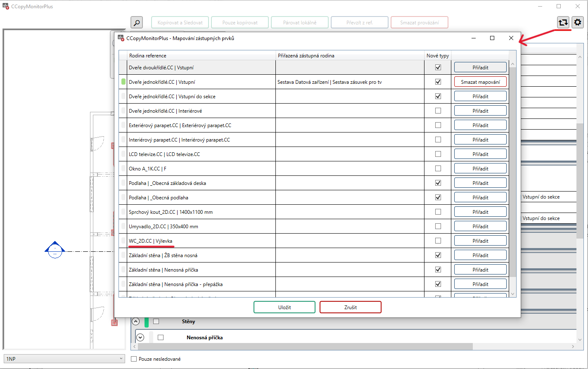Screen dimensions: 588x369
Task: Click Přiřadit for Nenosná příčka - přepážka
Action: click(480, 284)
